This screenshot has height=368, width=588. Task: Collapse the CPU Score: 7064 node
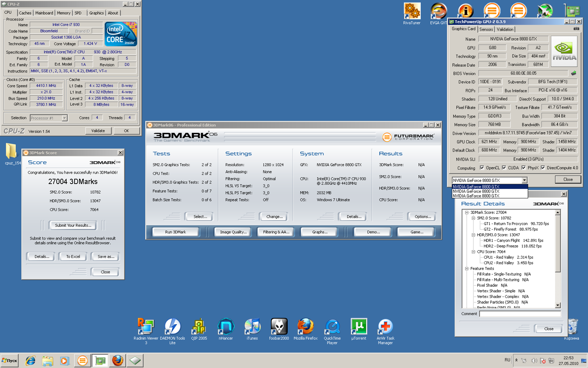tap(473, 252)
